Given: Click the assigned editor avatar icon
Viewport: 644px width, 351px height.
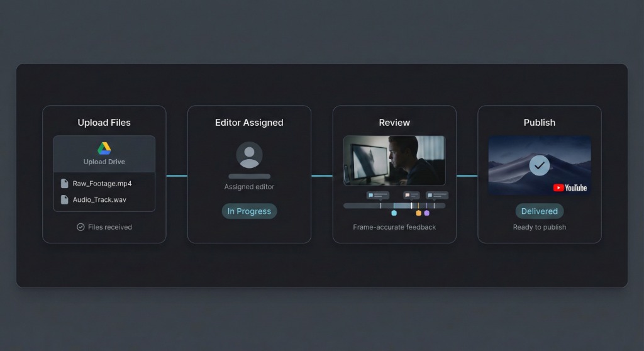Looking at the screenshot, I should tap(249, 155).
